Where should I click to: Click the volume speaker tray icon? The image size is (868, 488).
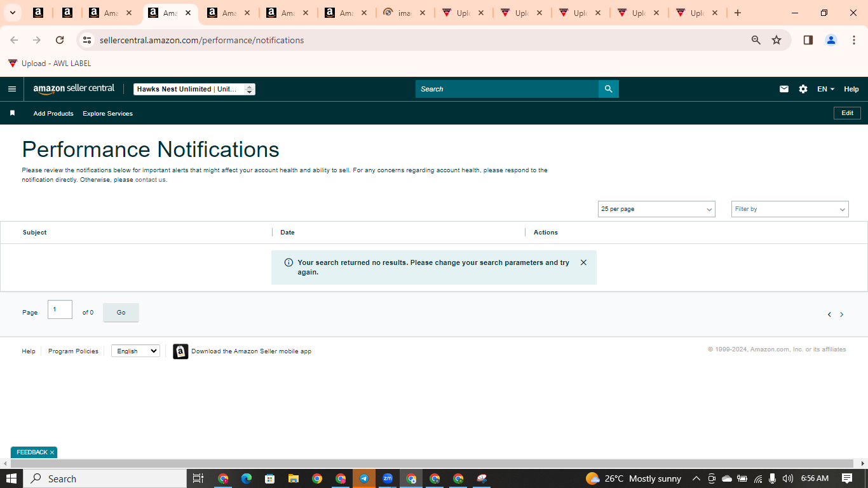[x=788, y=478]
